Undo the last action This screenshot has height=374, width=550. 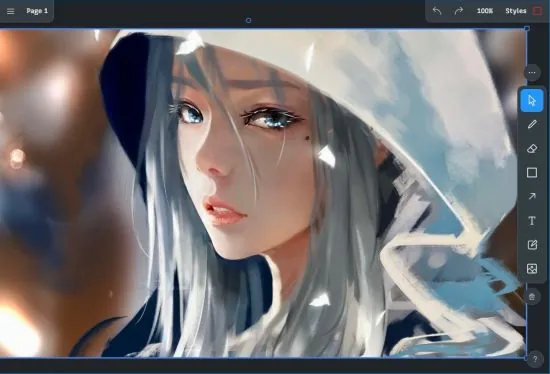click(437, 11)
